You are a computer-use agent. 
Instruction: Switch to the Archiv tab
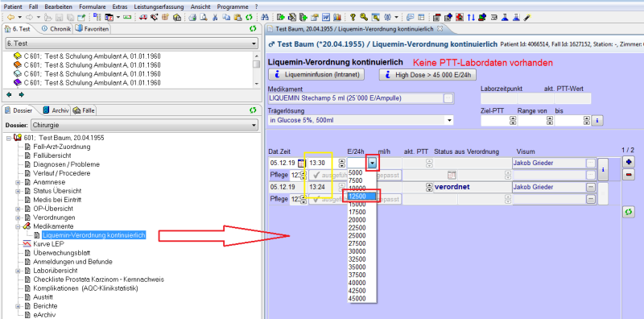(56, 110)
